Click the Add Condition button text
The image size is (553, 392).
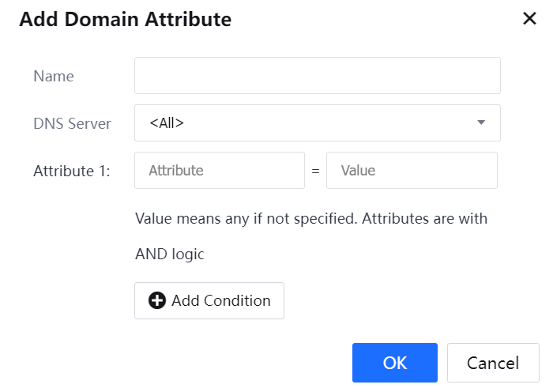pos(220,300)
